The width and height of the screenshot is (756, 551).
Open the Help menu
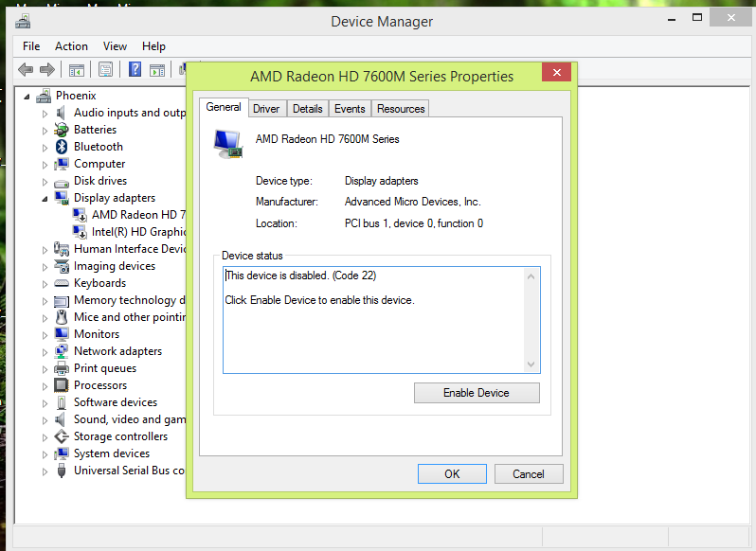pyautogui.click(x=153, y=46)
